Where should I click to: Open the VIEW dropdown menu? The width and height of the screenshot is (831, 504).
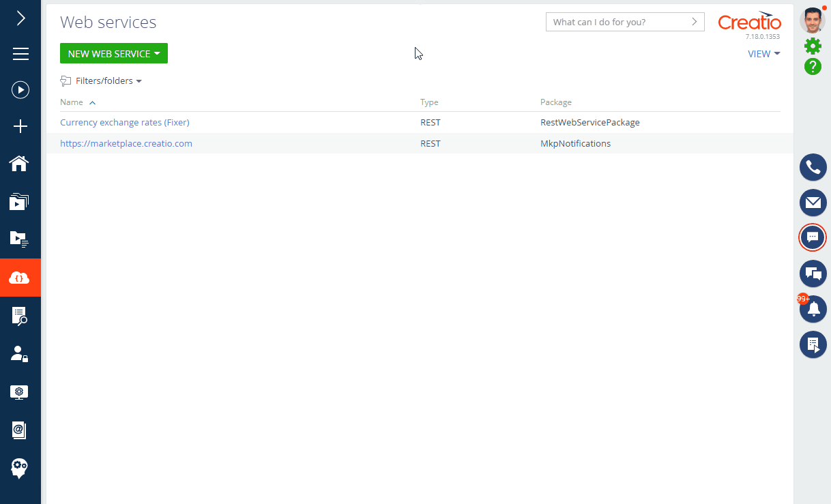764,54
